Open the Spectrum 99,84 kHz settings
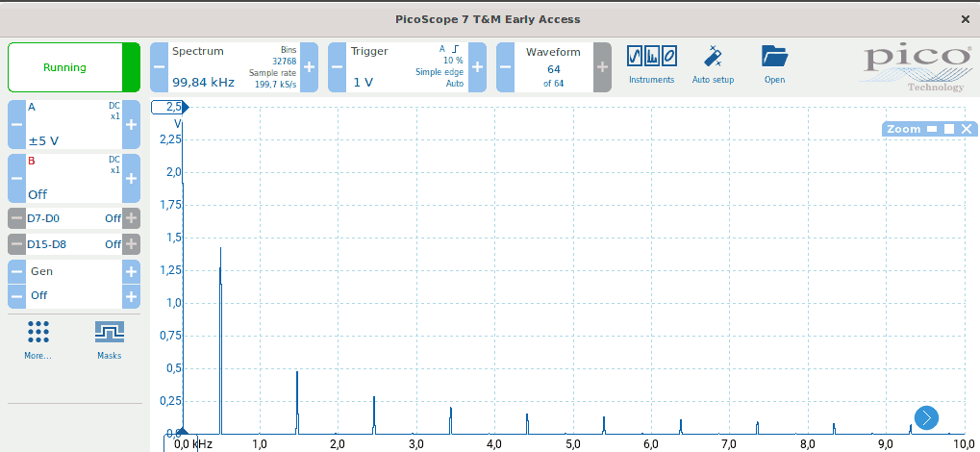 click(235, 67)
